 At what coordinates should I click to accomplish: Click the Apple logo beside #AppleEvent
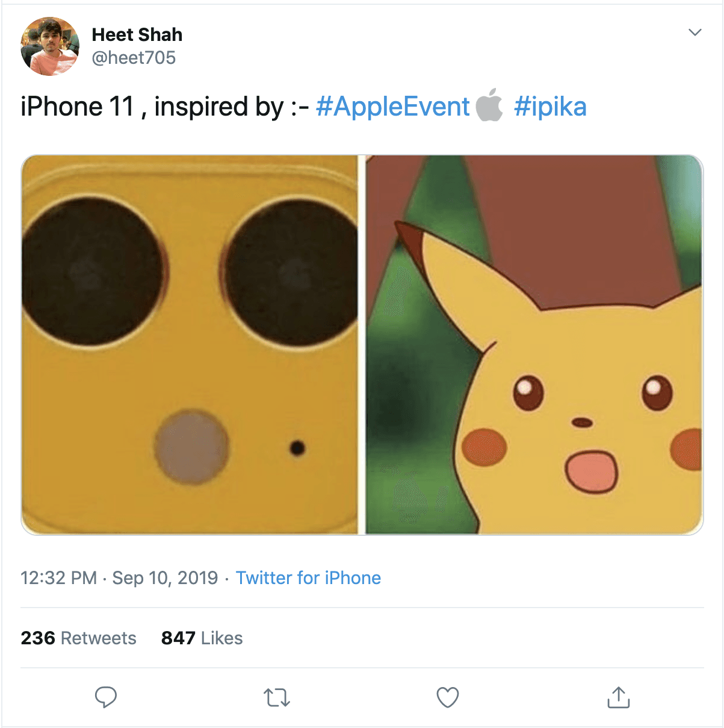[x=489, y=105]
